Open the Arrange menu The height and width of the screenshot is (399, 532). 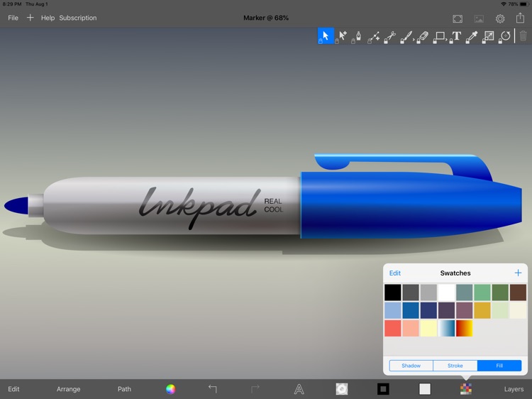tap(69, 389)
